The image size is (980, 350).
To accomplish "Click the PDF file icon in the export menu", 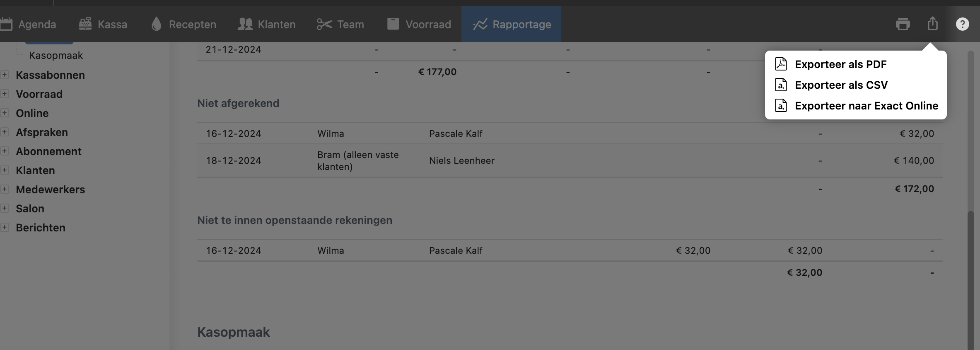I will click(781, 64).
